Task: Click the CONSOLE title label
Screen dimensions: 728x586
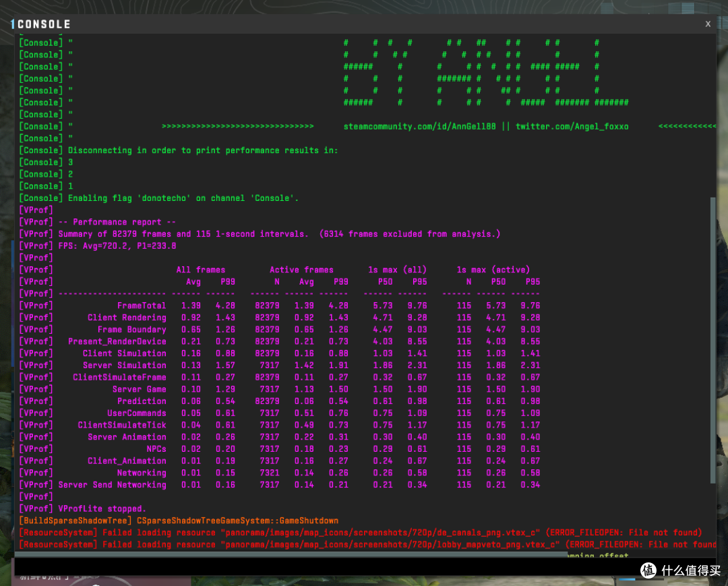Action: tap(44, 24)
